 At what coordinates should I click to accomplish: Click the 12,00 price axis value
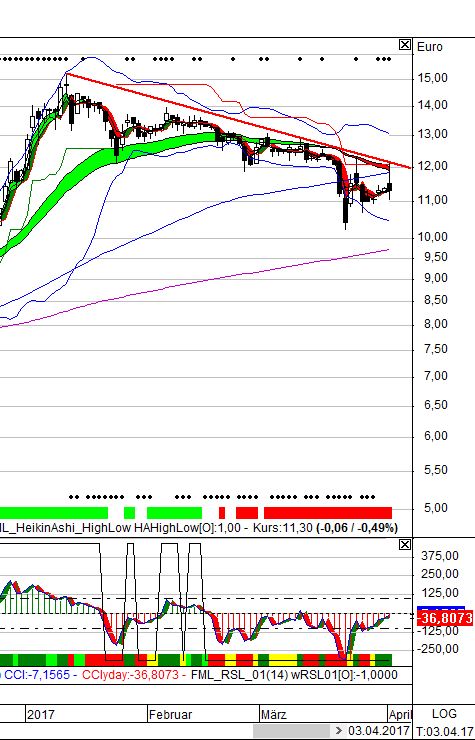[x=433, y=166]
